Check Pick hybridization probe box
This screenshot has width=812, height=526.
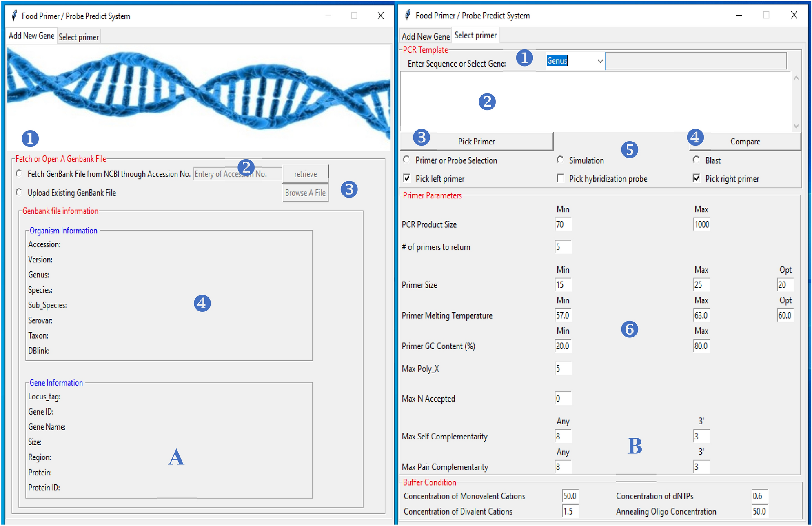pos(560,178)
